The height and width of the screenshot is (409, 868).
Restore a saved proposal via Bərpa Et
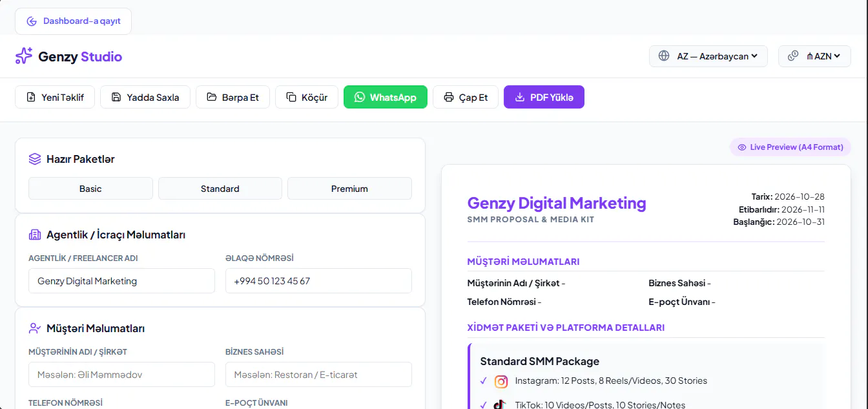point(233,97)
